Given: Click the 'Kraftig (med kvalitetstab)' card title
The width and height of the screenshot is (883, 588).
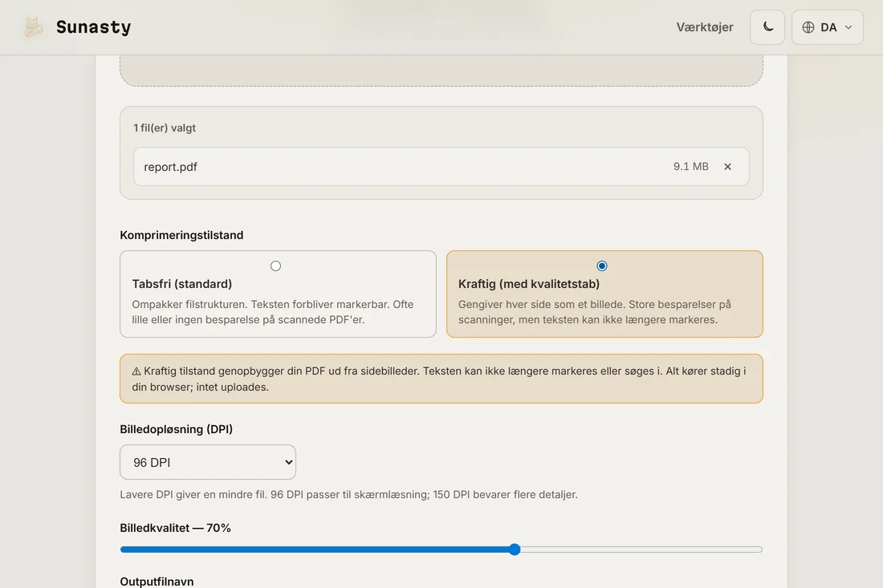Looking at the screenshot, I should (x=529, y=284).
